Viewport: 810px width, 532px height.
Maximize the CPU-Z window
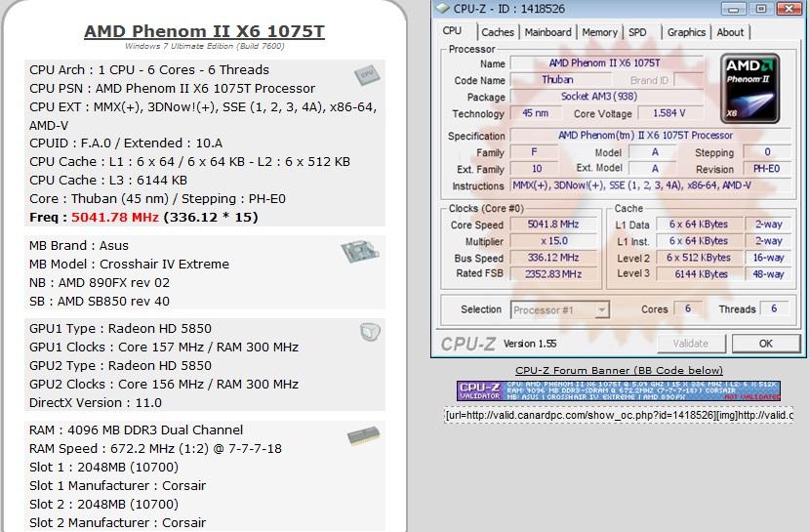pyautogui.click(x=760, y=8)
